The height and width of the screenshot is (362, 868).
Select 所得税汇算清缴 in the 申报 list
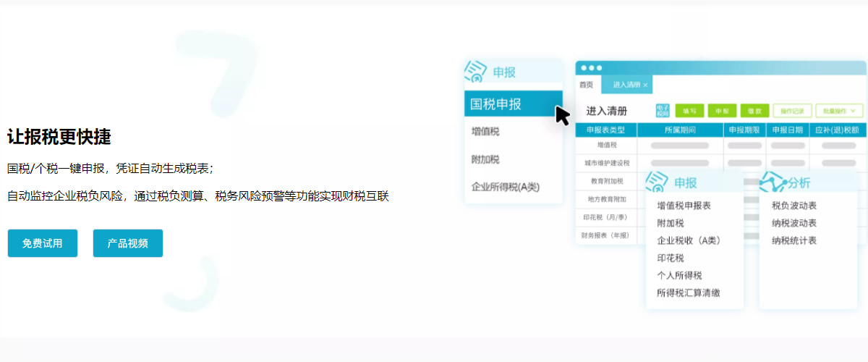click(688, 293)
